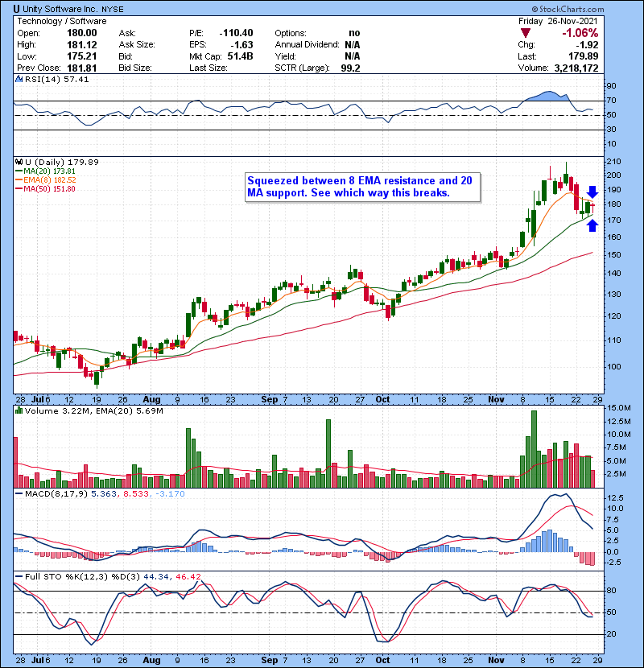
Task: Click the 12.5M volume axis label
Action: coord(619,422)
